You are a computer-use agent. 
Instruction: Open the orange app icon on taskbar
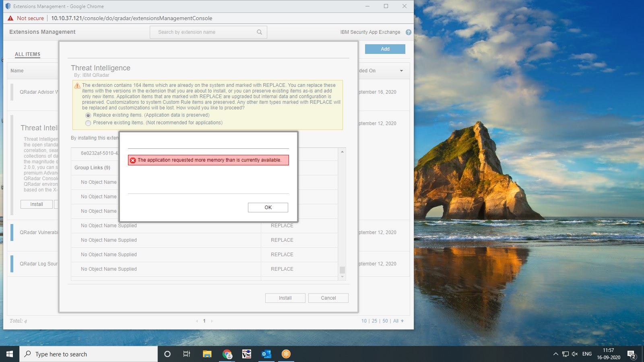click(x=286, y=354)
